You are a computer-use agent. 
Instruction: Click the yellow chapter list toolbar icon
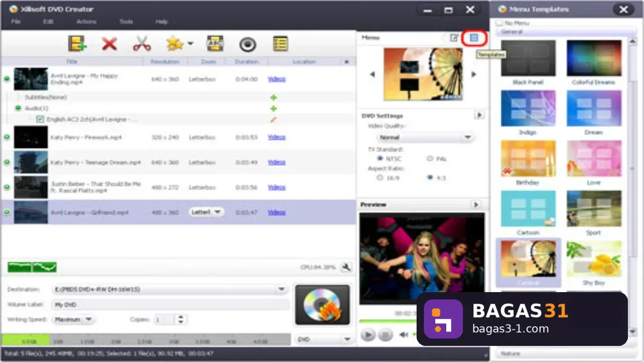coord(280,44)
